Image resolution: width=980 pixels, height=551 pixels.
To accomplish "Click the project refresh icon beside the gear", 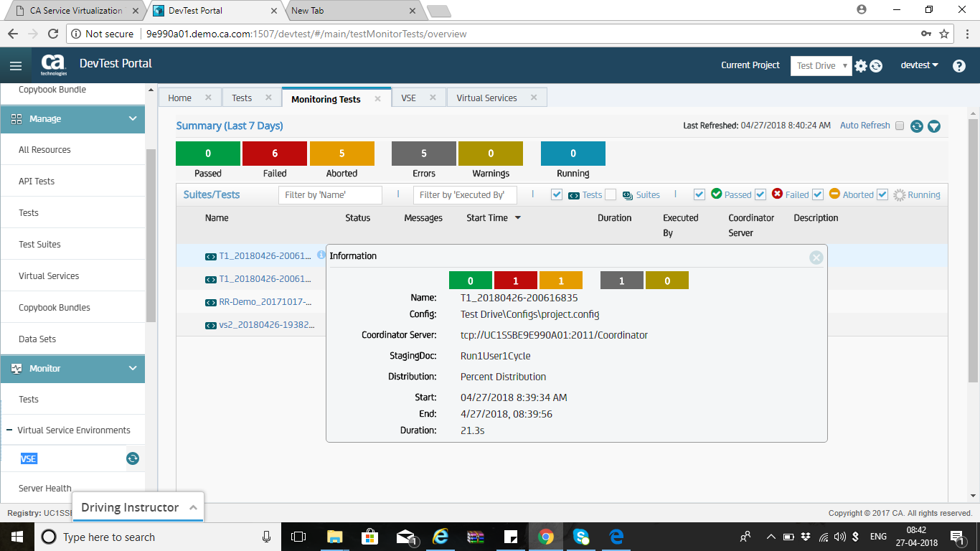I will (876, 66).
